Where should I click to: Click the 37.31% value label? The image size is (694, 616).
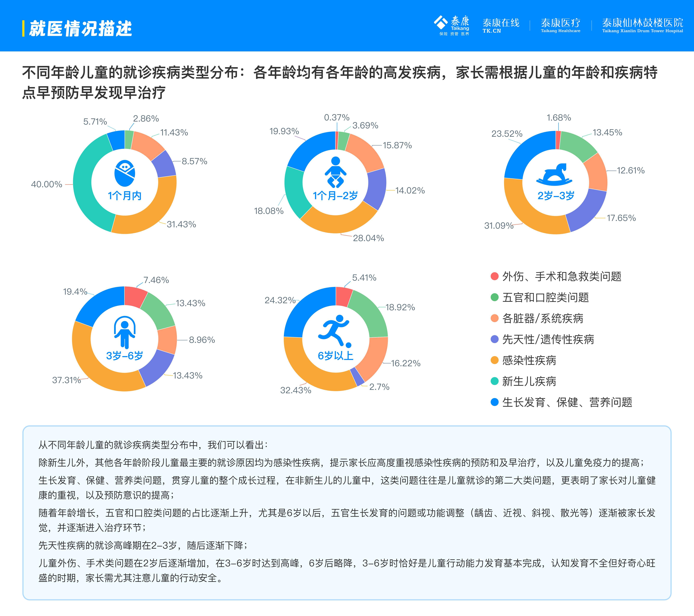click(x=66, y=380)
